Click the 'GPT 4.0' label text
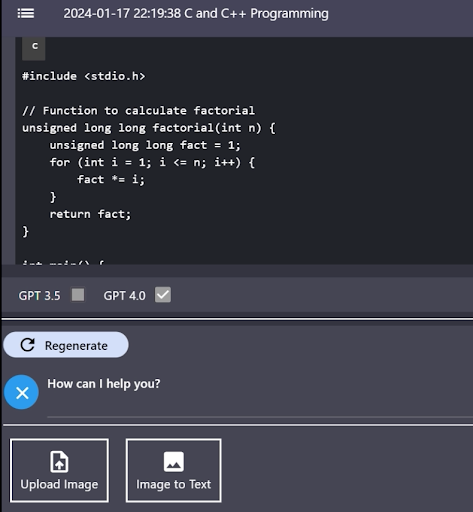The height and width of the screenshot is (512, 473). (124, 296)
